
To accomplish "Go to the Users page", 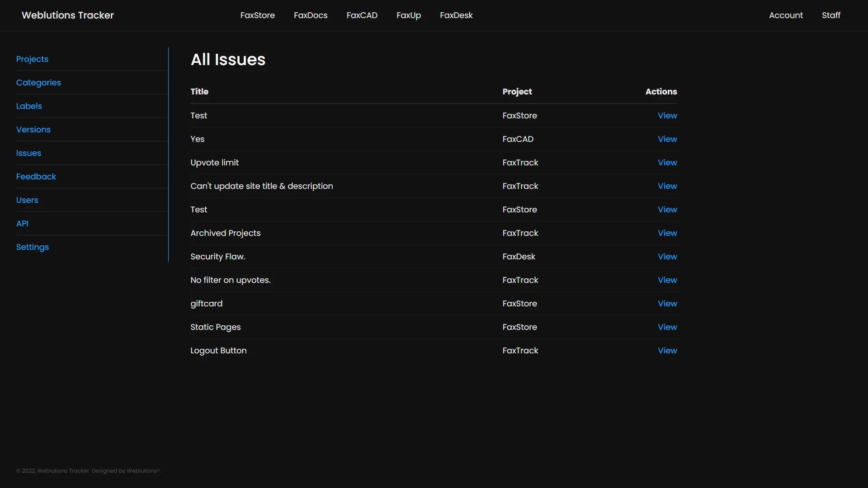I will click(27, 200).
